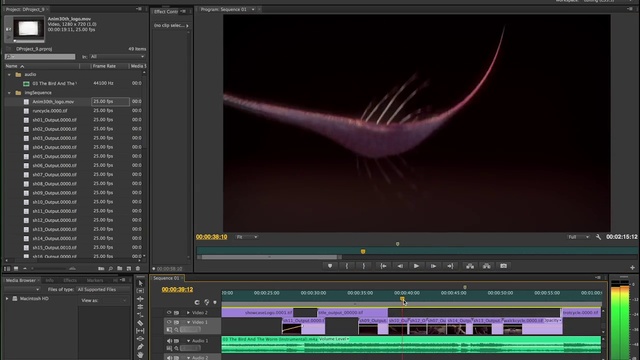Click the Extract button
The image size is (640, 360).
pos(487,266)
